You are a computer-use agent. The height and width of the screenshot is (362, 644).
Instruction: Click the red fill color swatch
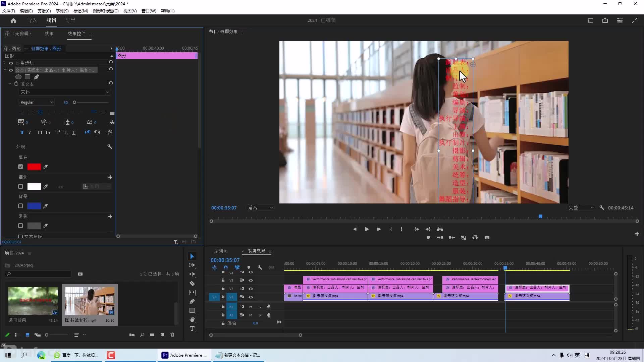34,167
